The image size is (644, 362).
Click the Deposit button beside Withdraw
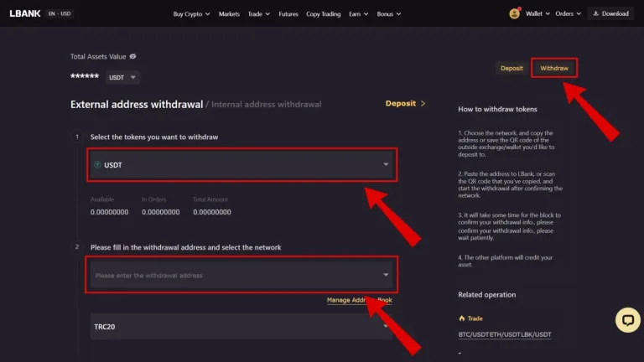512,67
